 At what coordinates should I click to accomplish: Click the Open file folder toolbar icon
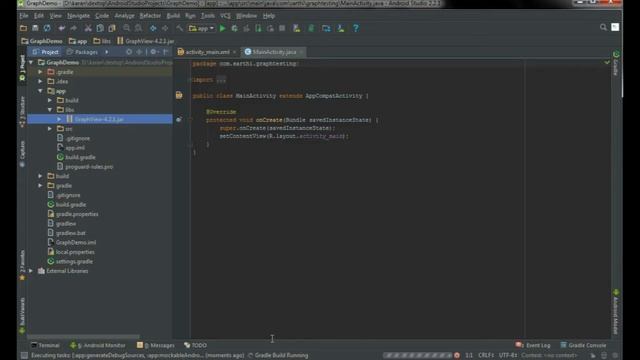[x=24, y=28]
